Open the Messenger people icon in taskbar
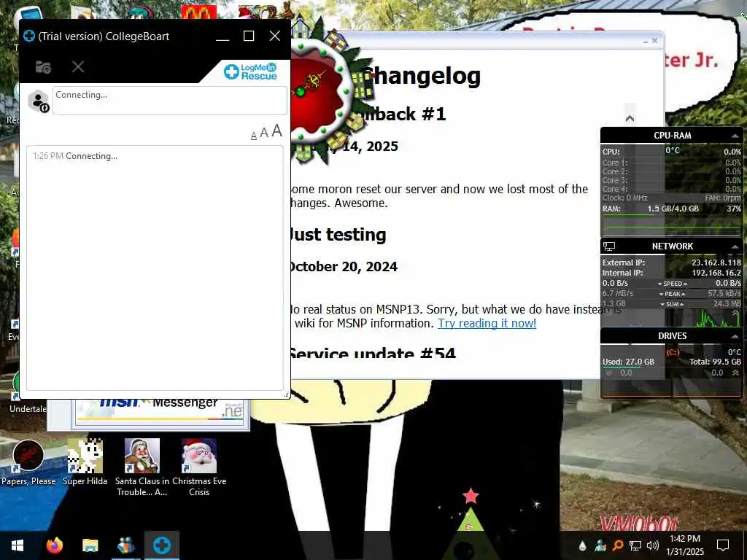Viewport: 747px width, 560px height. coord(125,545)
